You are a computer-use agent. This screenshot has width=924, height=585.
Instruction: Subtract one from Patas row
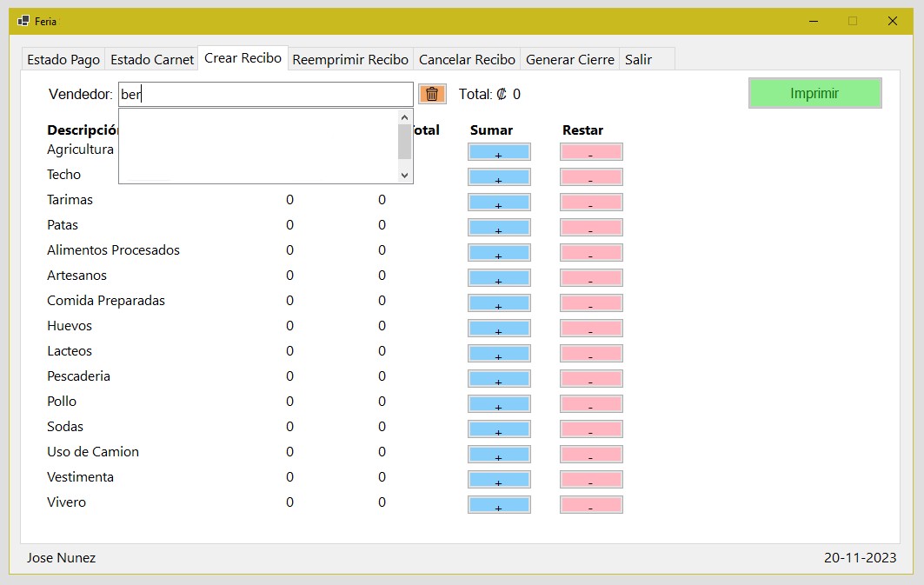591,228
